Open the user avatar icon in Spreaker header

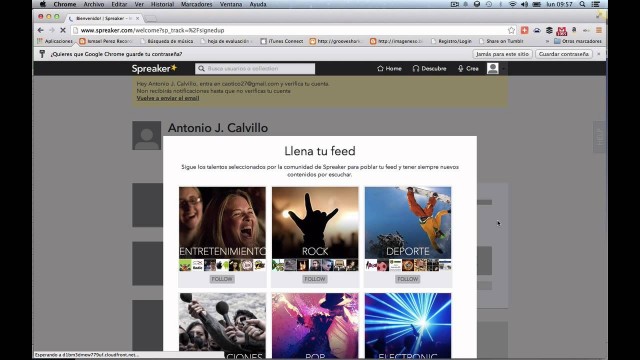(x=493, y=69)
